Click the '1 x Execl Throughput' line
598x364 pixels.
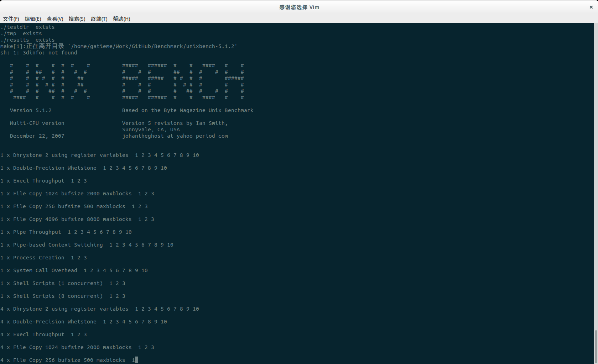coord(43,181)
